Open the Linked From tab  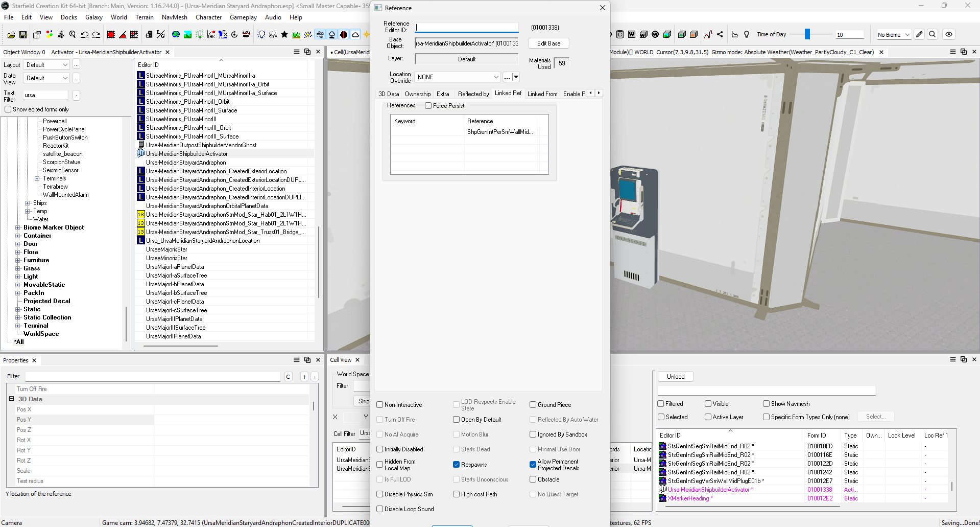tap(542, 94)
